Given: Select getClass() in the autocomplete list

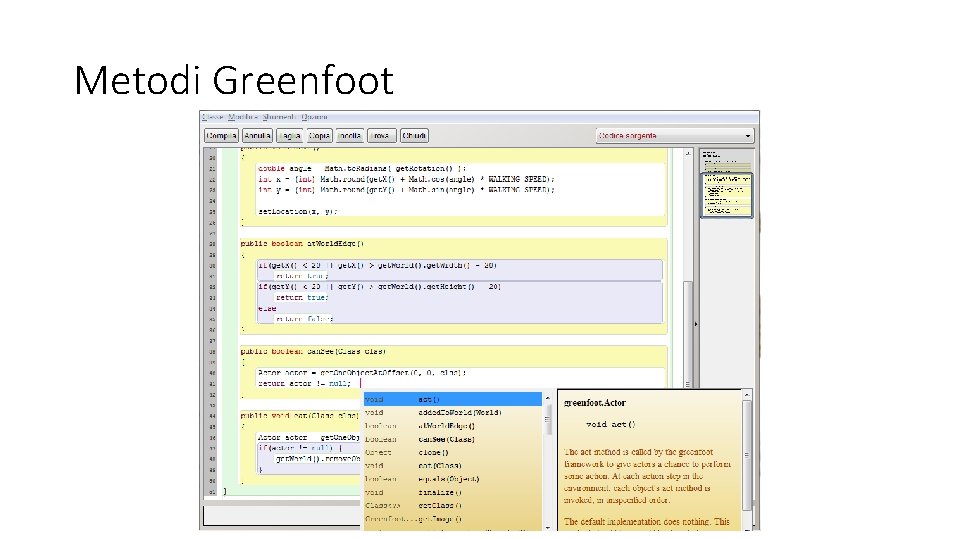Looking at the screenshot, I should pyautogui.click(x=452, y=506).
